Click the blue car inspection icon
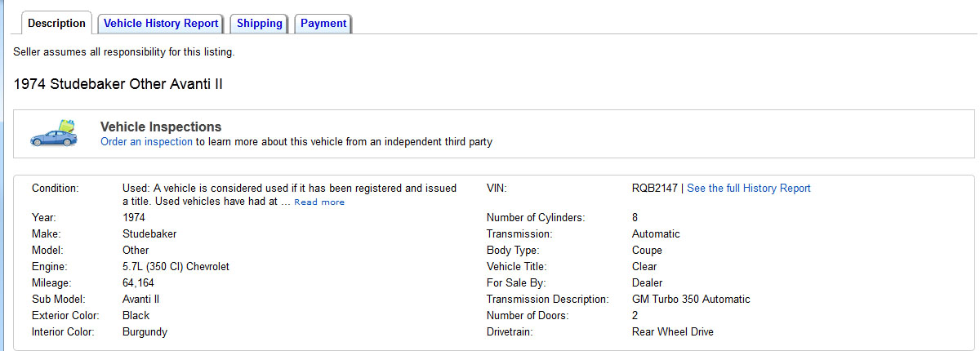980x351 pixels. coord(53,134)
